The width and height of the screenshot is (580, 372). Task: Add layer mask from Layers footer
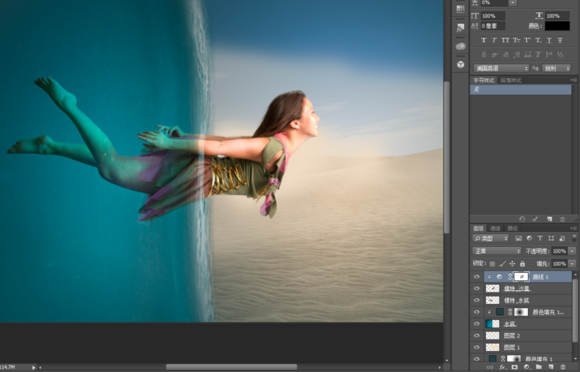[x=515, y=367]
